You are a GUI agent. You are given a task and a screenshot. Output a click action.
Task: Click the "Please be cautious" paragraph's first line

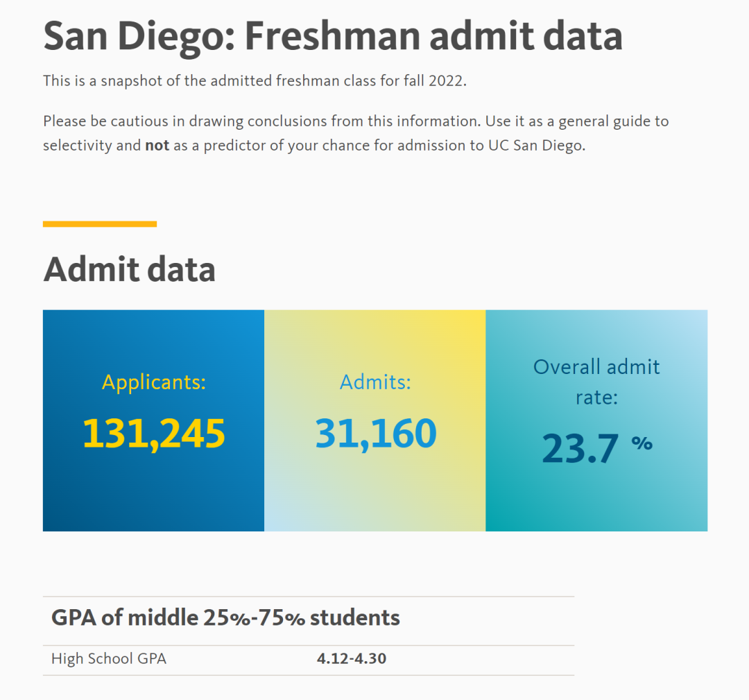coord(355,121)
